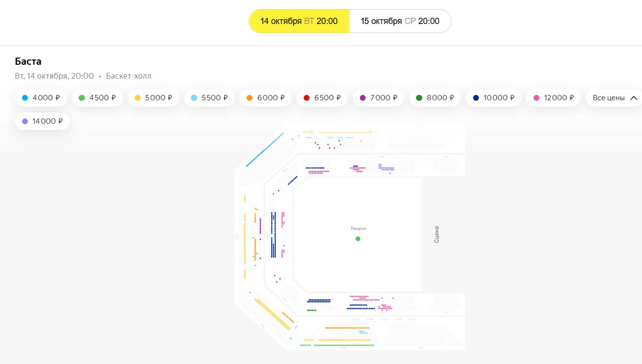Click the chevron arrow beside Все цены
642x364 pixels.
(633, 98)
